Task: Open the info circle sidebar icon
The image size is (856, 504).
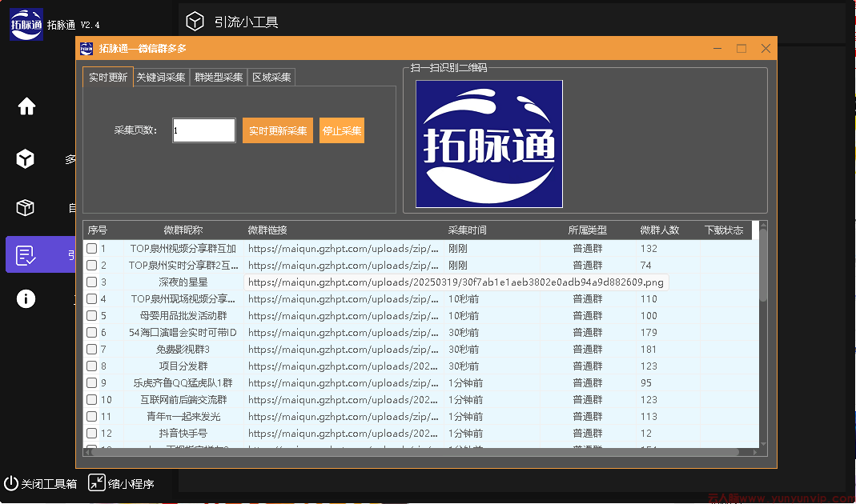Action: tap(26, 298)
